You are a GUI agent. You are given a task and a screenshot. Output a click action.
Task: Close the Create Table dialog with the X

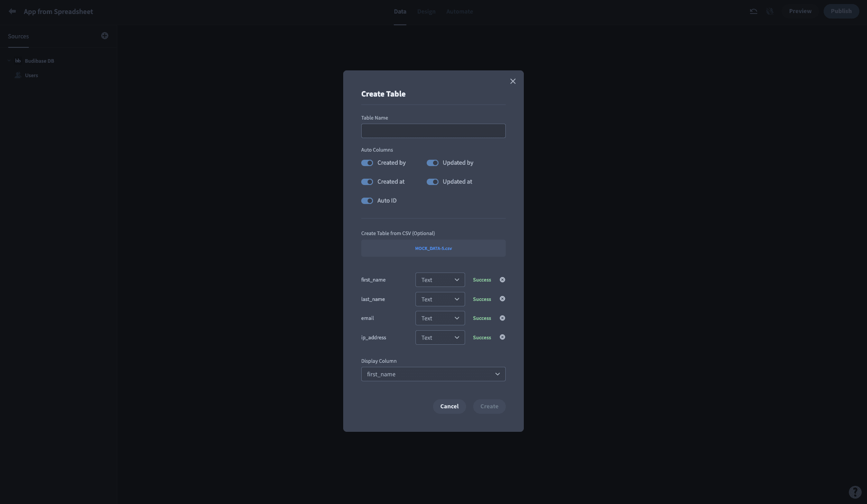coord(513,81)
